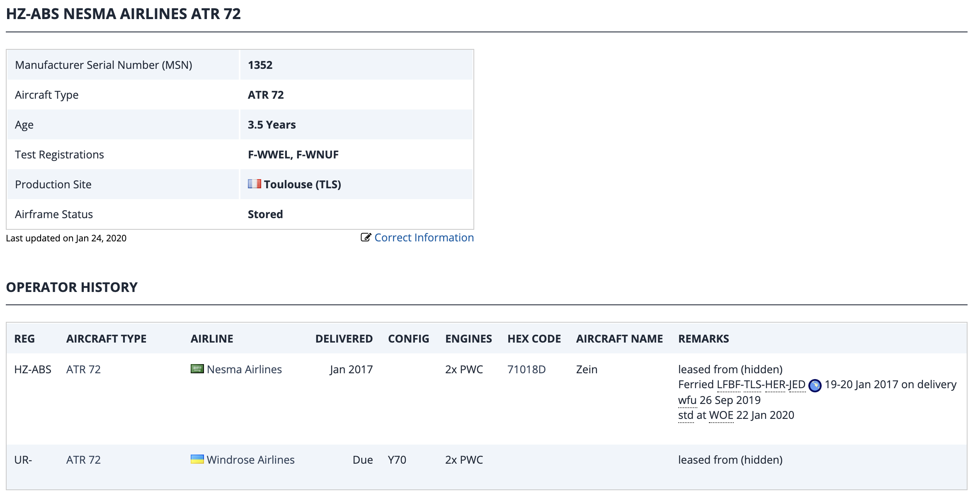The image size is (980, 501).
Task: Click the HEX CODE column header
Action: [534, 339]
